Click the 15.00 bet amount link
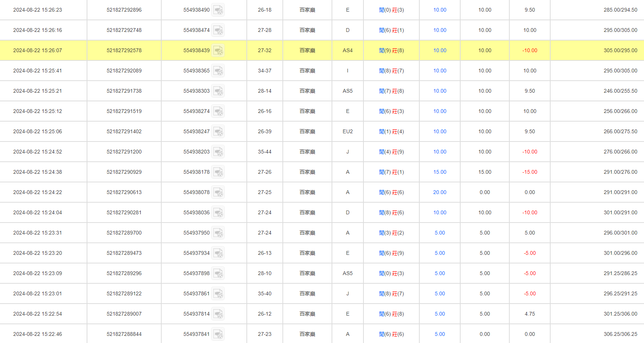This screenshot has height=343, width=644. [x=440, y=172]
